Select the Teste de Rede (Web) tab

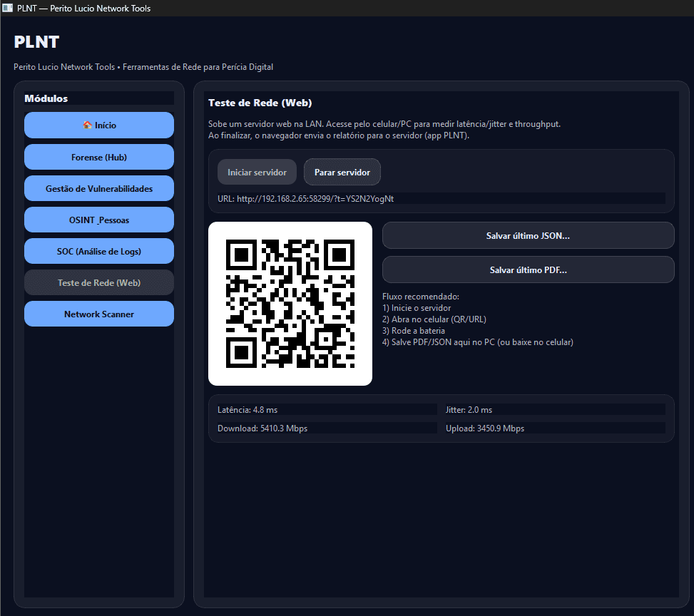point(98,282)
